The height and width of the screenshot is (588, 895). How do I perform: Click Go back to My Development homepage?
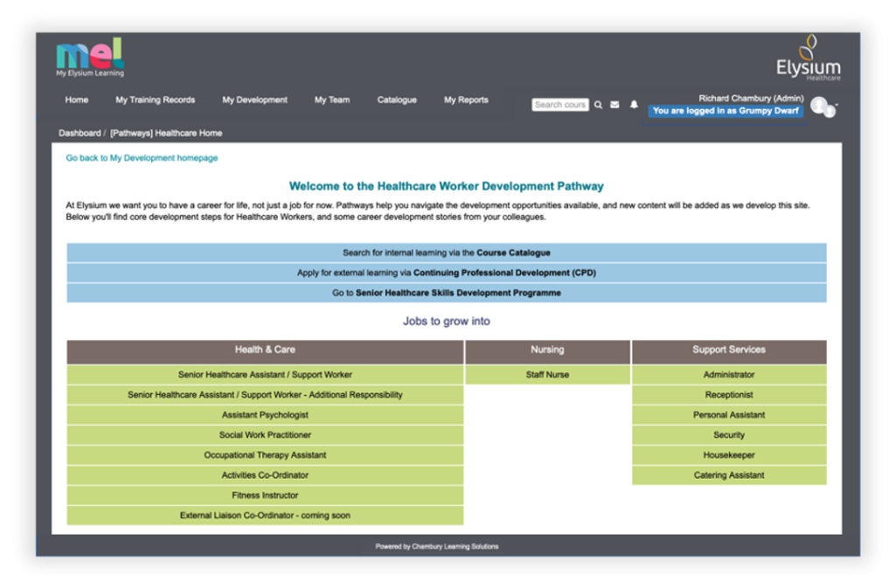click(142, 158)
